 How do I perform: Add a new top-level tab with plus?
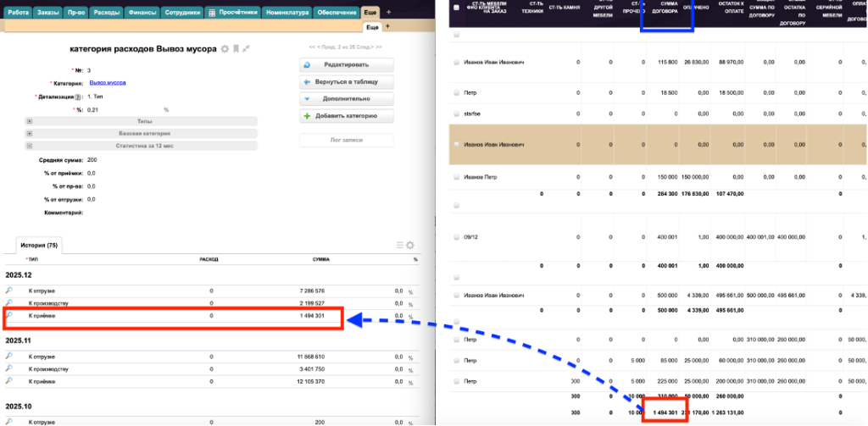coord(388,13)
